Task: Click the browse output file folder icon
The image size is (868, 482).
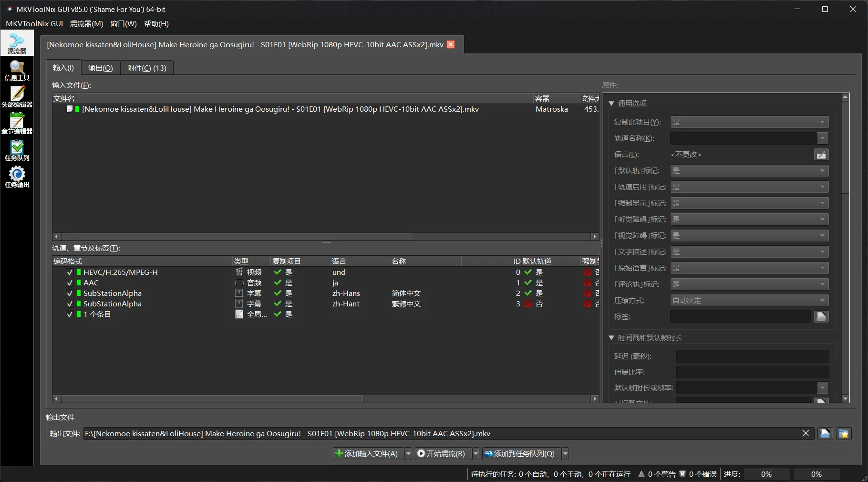Action: 825,433
